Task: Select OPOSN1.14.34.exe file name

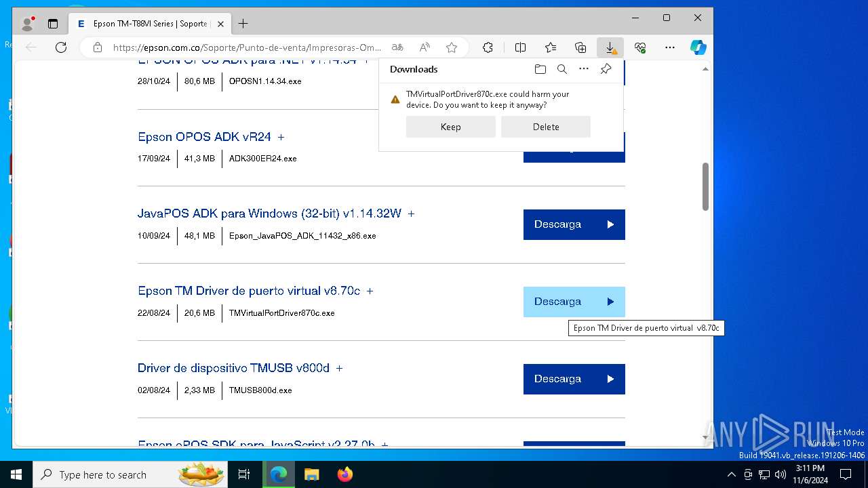Action: pyautogui.click(x=265, y=81)
